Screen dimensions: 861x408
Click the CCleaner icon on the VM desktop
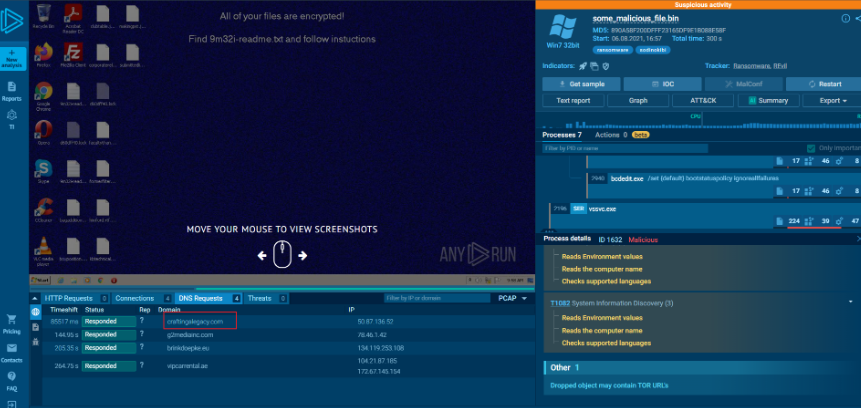[43, 210]
